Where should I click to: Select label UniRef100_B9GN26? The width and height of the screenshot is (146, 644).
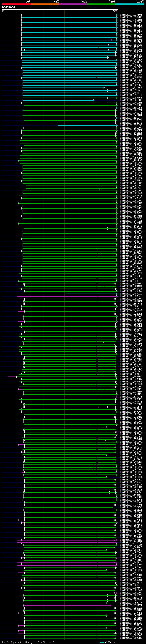tap(131, 45)
